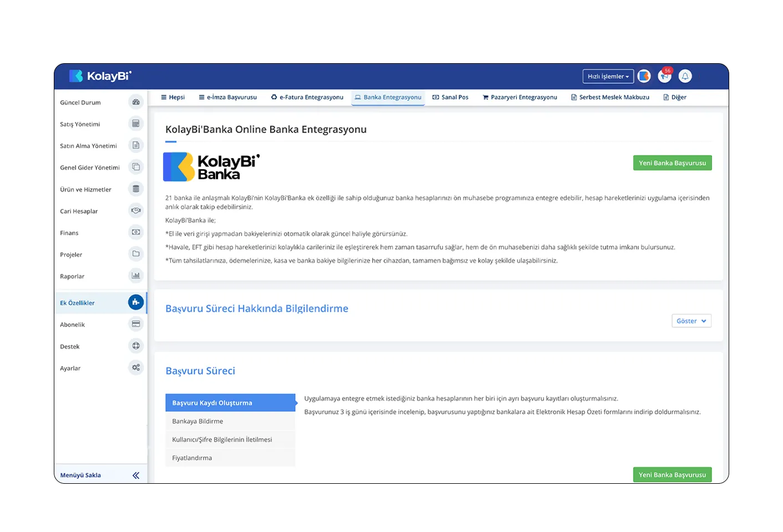Open Raporlar chart icon

pyautogui.click(x=136, y=275)
